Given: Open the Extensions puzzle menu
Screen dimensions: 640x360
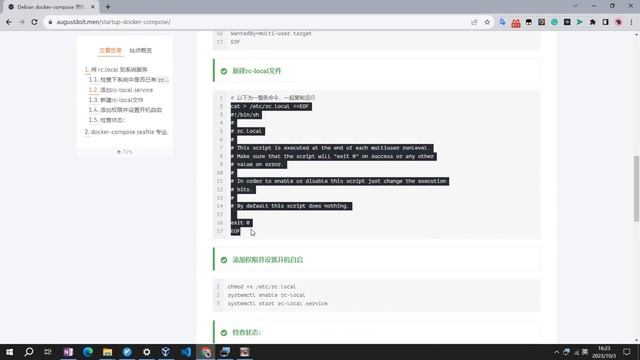Looking at the screenshot, I should click(593, 22).
